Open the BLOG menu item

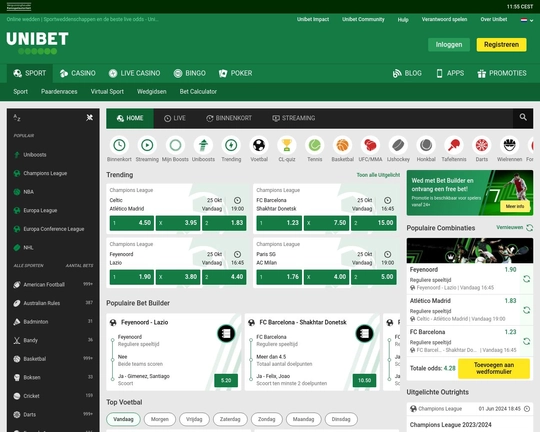[407, 73]
